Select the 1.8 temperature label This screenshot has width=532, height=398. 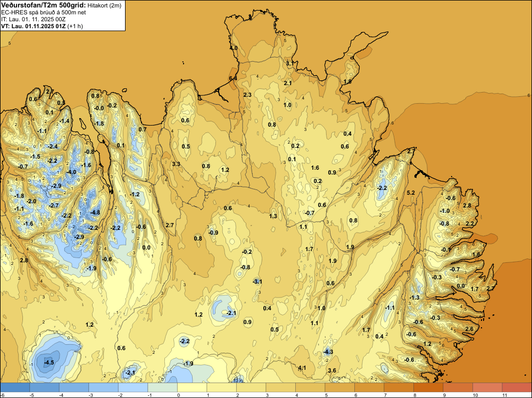pyautogui.click(x=347, y=82)
